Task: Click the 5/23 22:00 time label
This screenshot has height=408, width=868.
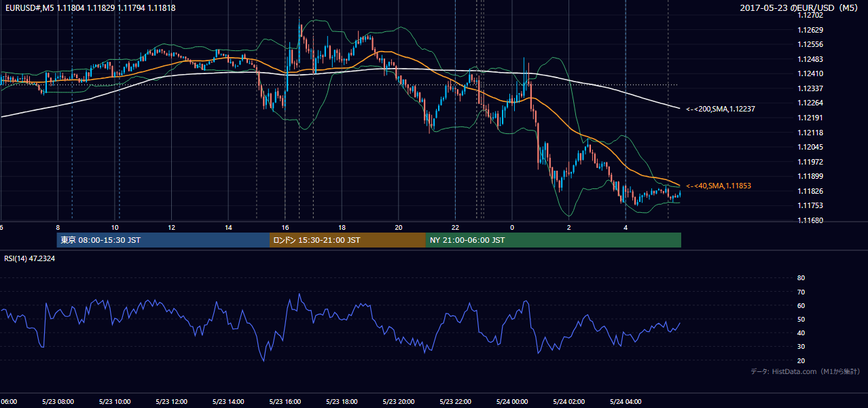Action: (455, 401)
